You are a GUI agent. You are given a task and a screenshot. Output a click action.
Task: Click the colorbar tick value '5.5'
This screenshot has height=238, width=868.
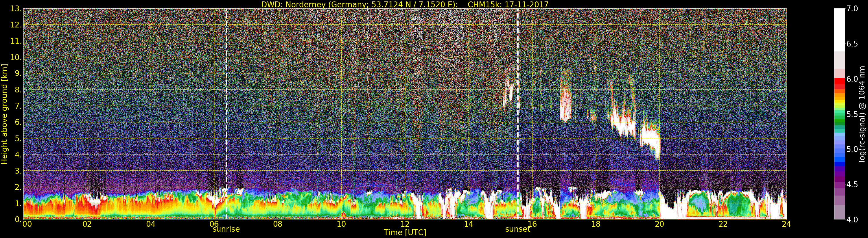coord(852,114)
